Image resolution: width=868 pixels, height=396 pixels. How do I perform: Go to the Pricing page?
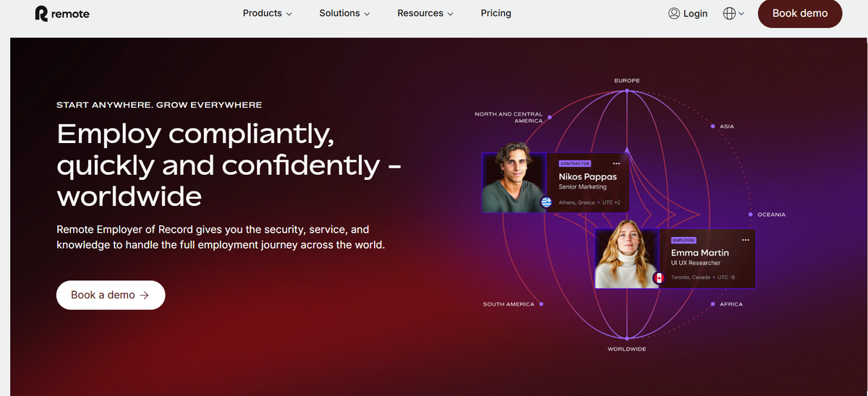[495, 13]
